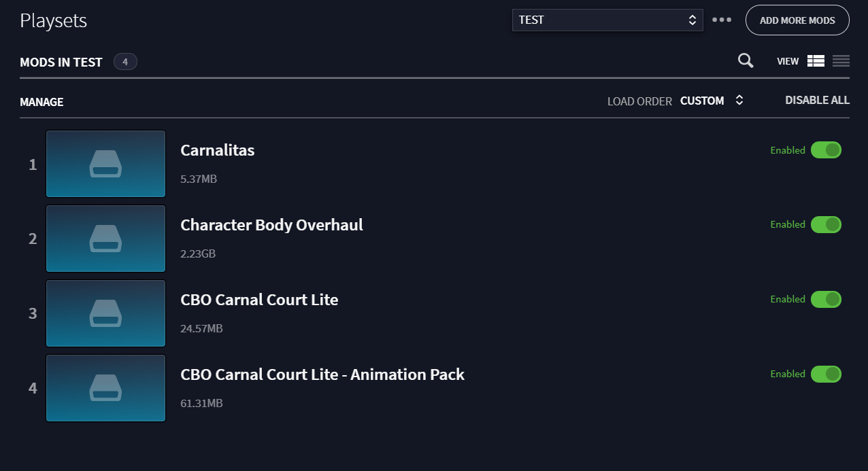Disable the Carnalitas mod toggle
The height and width of the screenshot is (471, 868).
(826, 150)
